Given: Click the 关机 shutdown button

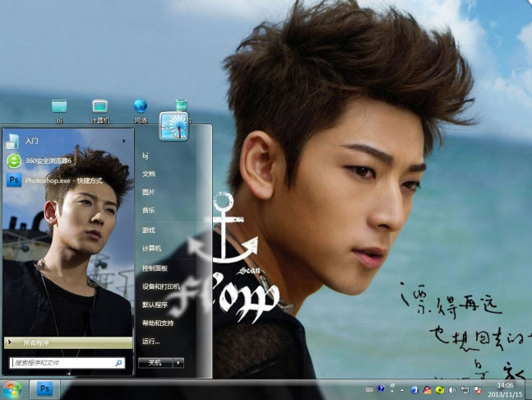Looking at the screenshot, I should (x=155, y=363).
